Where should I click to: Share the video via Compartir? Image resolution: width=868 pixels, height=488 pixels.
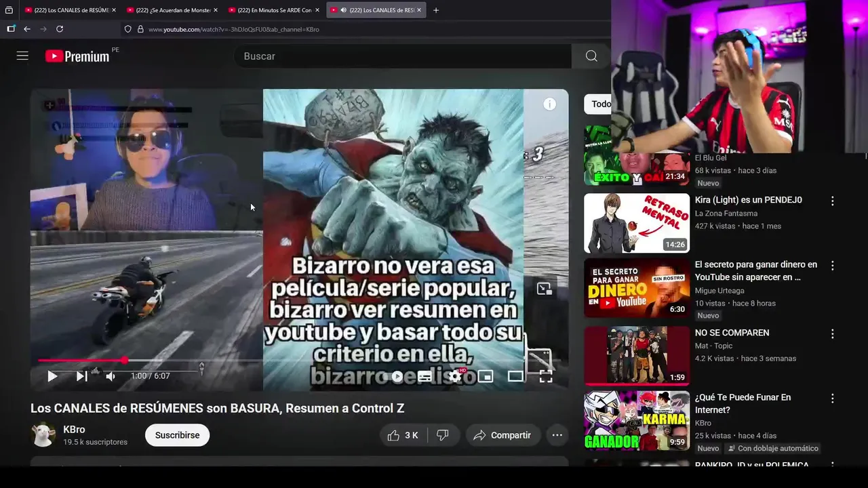(502, 435)
